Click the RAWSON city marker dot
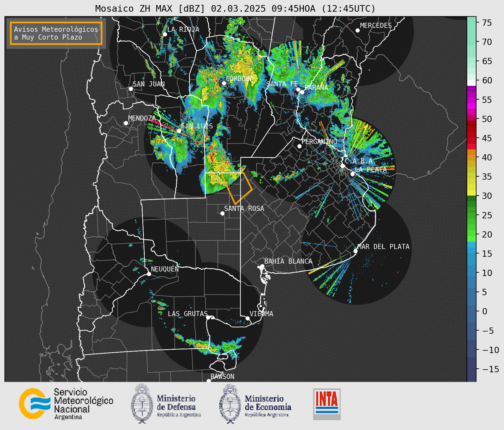504x430 pixels. (209, 381)
